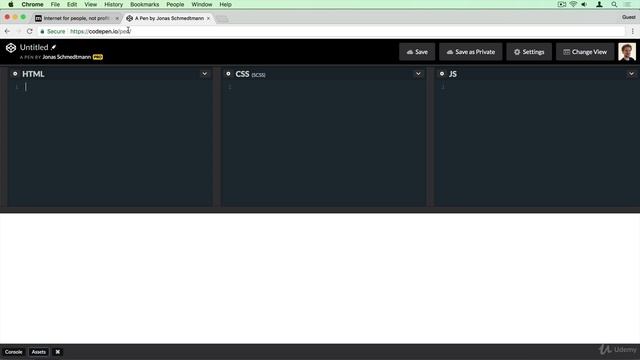640x360 pixels.
Task: Open Change View options
Action: [x=585, y=52]
